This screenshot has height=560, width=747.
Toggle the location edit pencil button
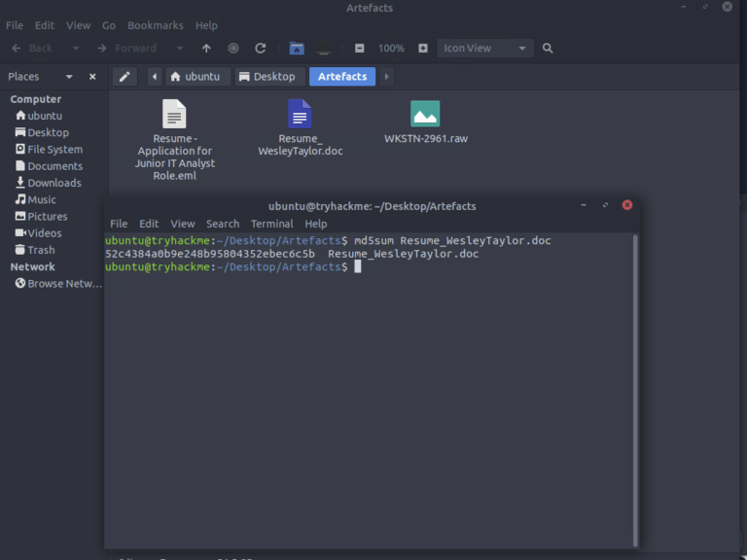[x=124, y=77]
